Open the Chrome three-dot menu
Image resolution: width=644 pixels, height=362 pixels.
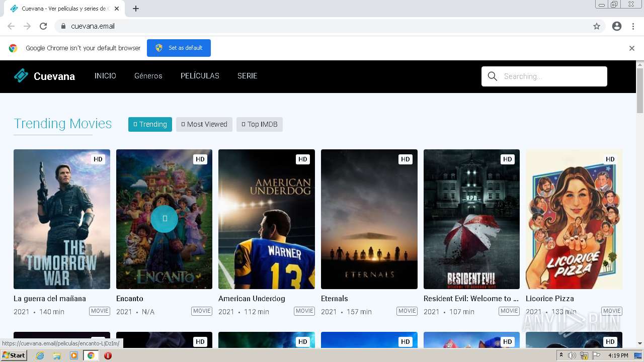pos(633,26)
